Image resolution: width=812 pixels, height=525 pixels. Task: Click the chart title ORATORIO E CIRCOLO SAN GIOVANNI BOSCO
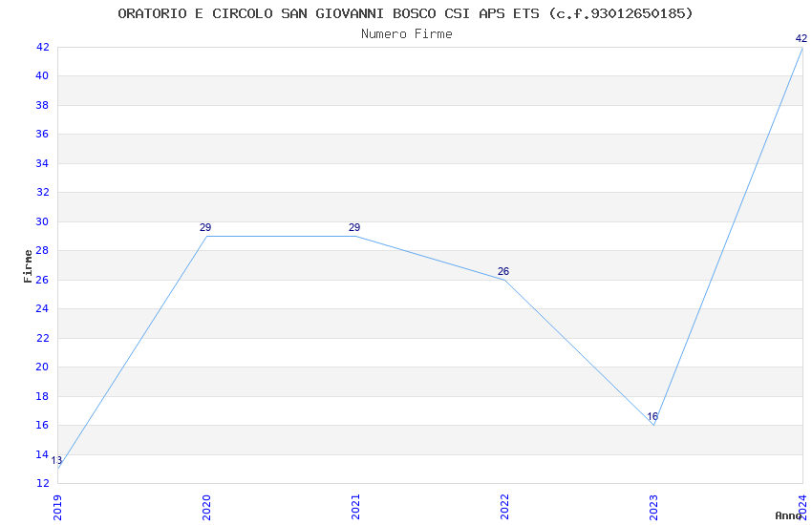(405, 13)
